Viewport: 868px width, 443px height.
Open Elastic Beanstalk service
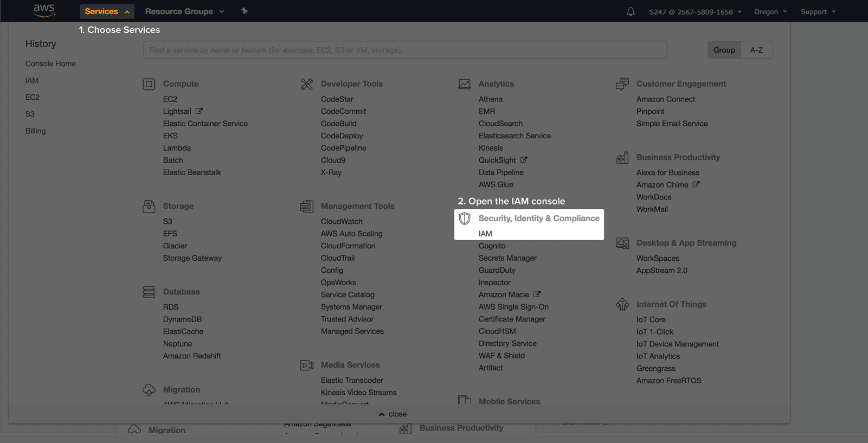point(192,172)
